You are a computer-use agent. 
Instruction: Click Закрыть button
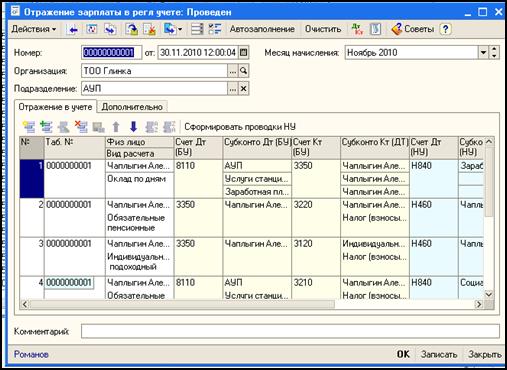point(484,354)
